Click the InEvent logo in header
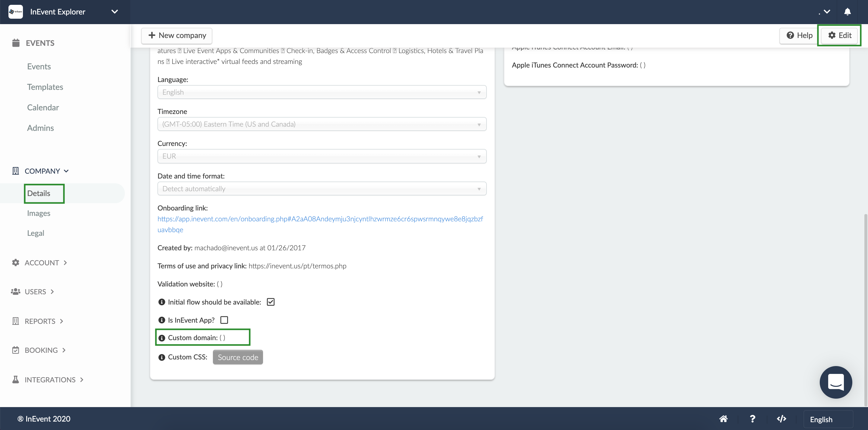The height and width of the screenshot is (430, 868). click(15, 12)
